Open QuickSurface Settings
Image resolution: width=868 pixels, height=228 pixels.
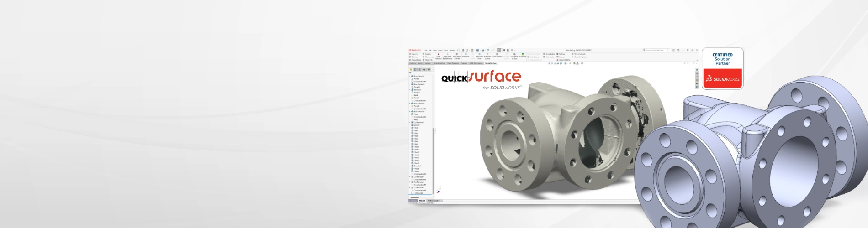(x=561, y=54)
